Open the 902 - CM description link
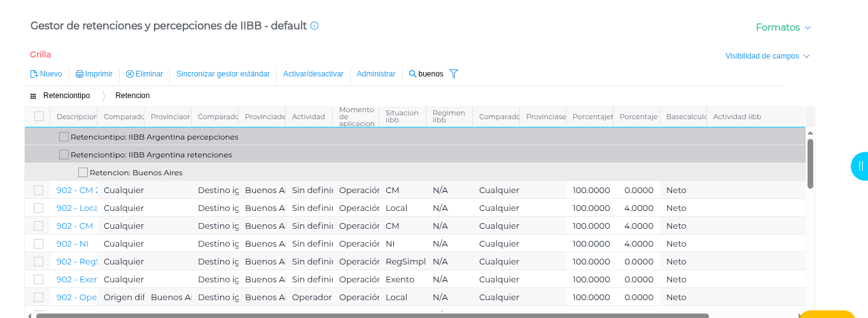The height and width of the screenshot is (318, 868). click(74, 226)
